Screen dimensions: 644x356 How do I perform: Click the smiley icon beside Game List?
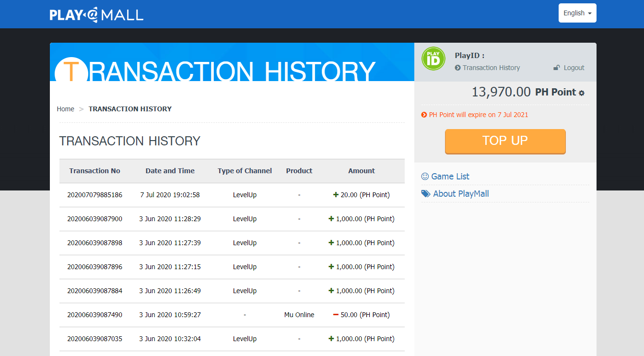tap(425, 176)
